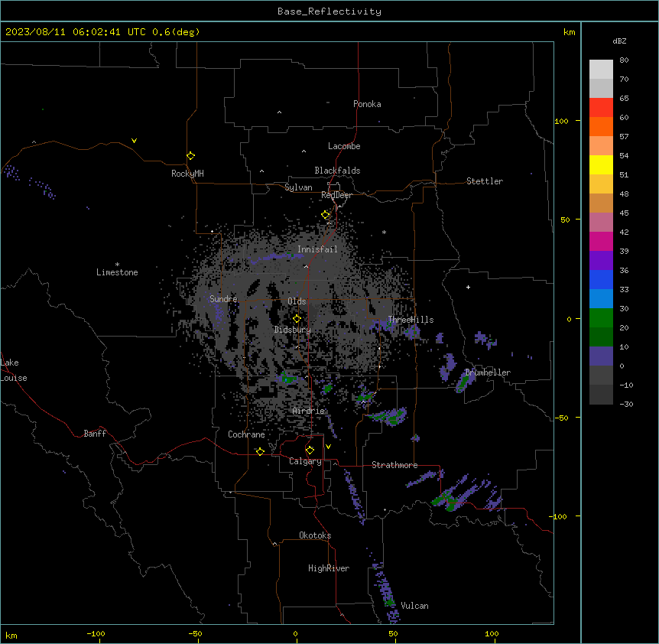This screenshot has width=659, height=644.
Task: Click the Didsbury town label
Action: (x=293, y=330)
